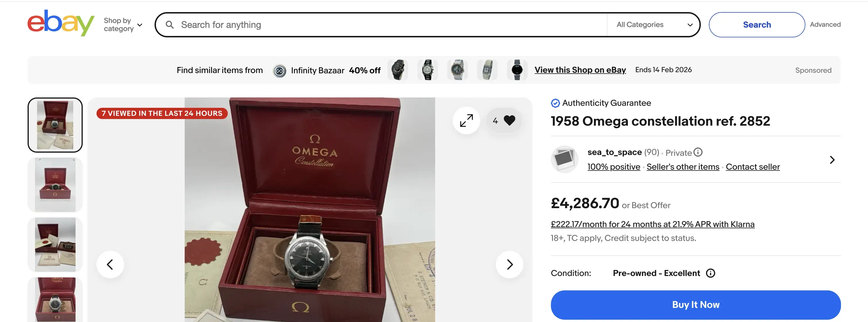Image resolution: width=868 pixels, height=322 pixels.
Task: Open Seller's other items link
Action: coord(683,166)
